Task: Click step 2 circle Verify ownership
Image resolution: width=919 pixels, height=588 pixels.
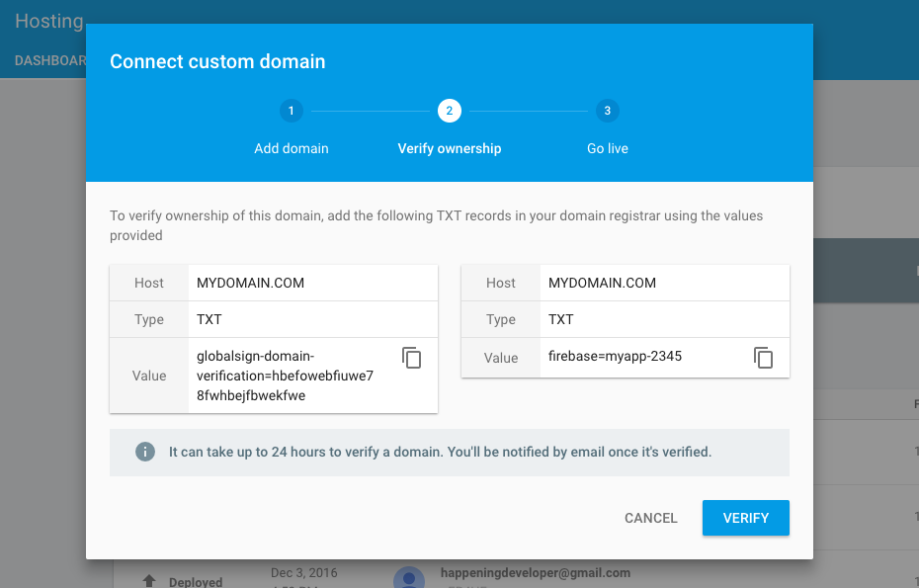Action: [x=450, y=111]
